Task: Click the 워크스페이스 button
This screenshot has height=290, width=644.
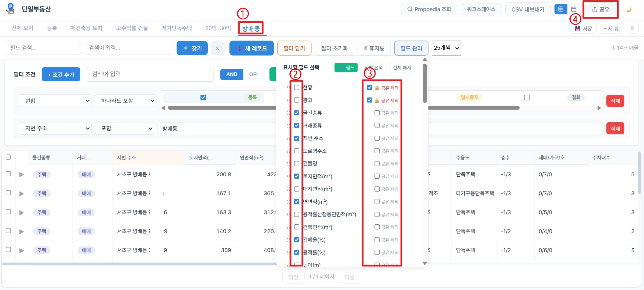Action: (481, 9)
